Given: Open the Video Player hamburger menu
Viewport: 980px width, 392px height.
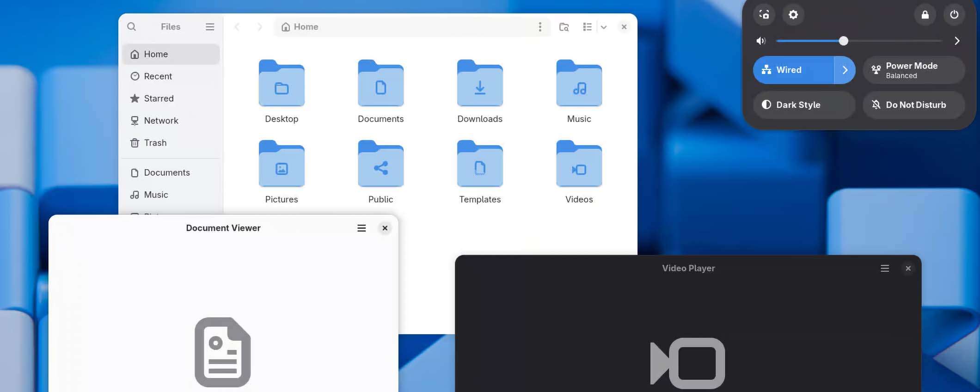Looking at the screenshot, I should click(885, 269).
